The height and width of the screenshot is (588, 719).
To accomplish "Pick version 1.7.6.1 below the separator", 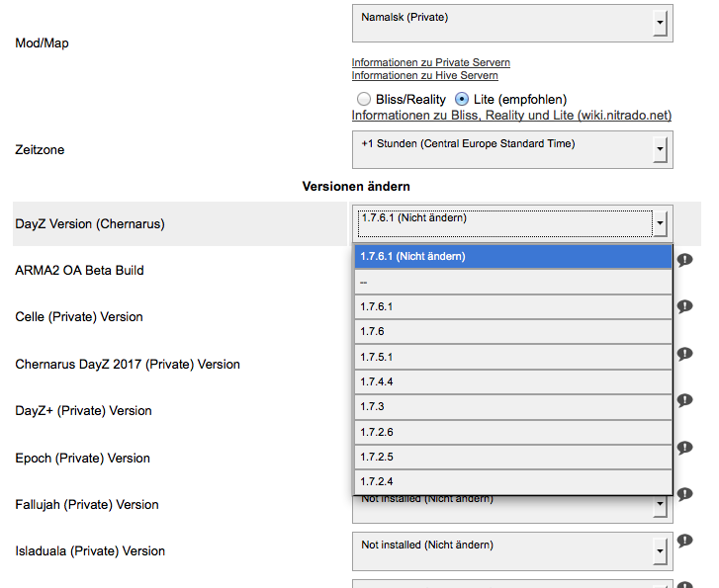I will (x=513, y=306).
